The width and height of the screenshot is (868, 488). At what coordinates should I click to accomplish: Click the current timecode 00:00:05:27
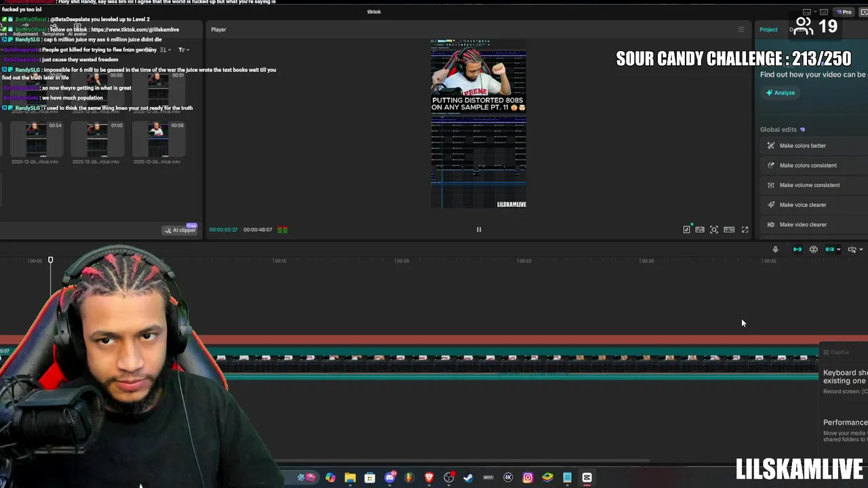tap(223, 230)
